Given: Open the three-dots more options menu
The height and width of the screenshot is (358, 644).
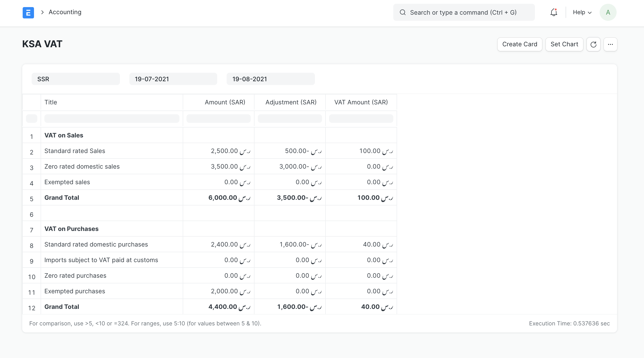Looking at the screenshot, I should pyautogui.click(x=610, y=44).
